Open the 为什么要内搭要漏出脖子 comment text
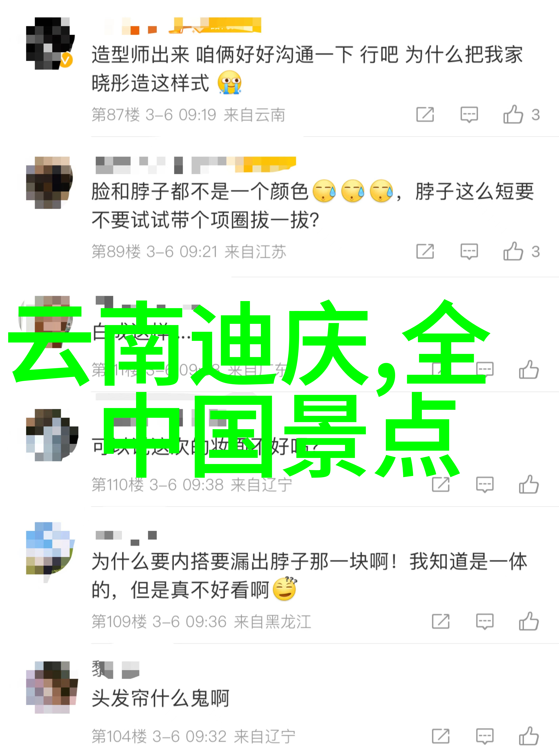This screenshot has width=559, height=756. (309, 576)
